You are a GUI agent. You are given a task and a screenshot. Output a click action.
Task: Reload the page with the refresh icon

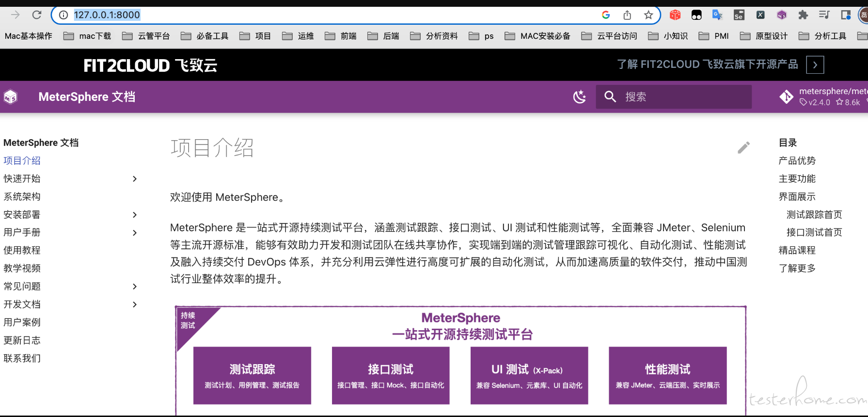37,15
